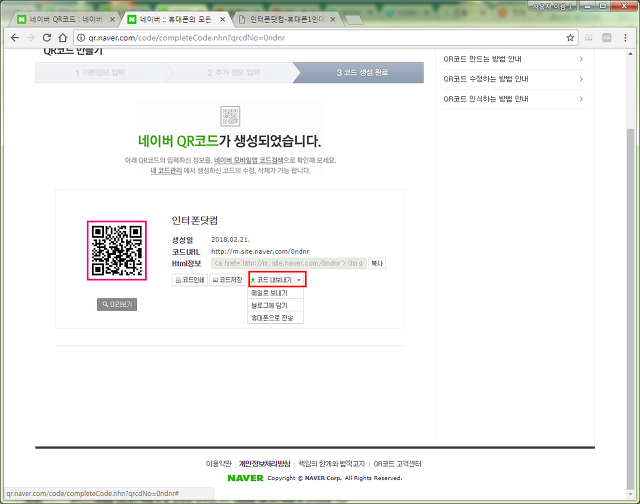Click the generated QR code image
Viewport: 640px width, 504px height.
pos(117,251)
